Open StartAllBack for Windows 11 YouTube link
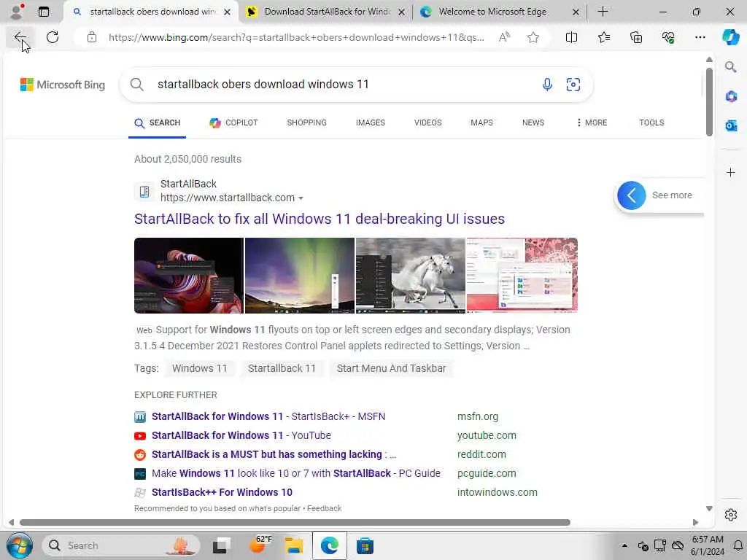The width and height of the screenshot is (747, 560). point(241,435)
